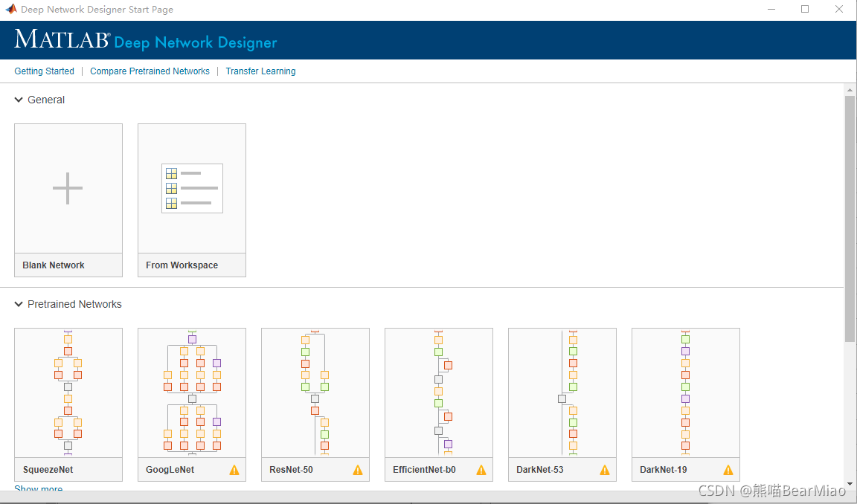
Task: Collapse the General section
Action: (19, 100)
